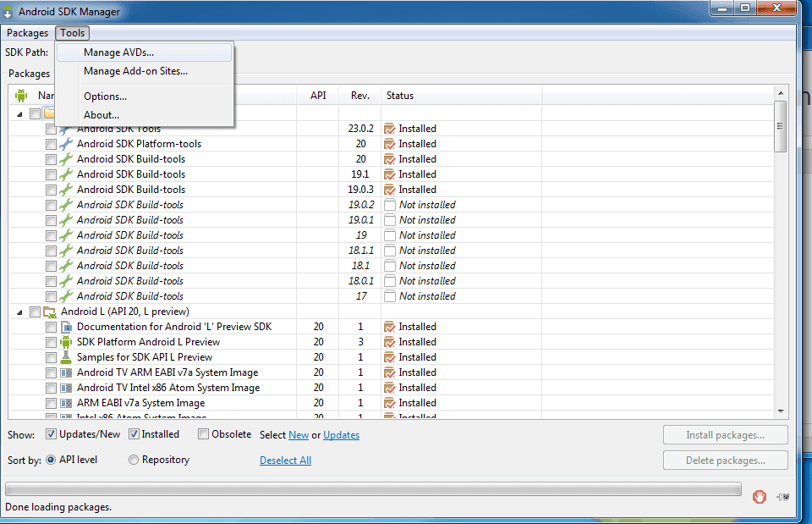
Task: Select the Repository sort radio button
Action: [134, 460]
